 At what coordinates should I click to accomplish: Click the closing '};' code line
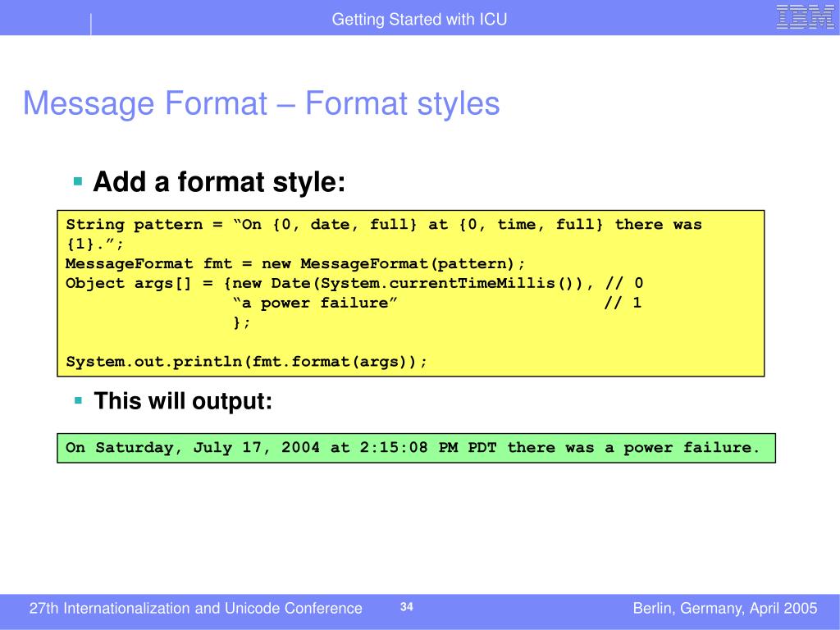tap(242, 322)
